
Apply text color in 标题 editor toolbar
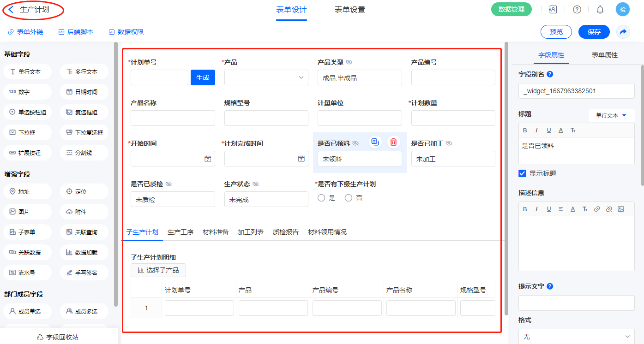coord(560,130)
